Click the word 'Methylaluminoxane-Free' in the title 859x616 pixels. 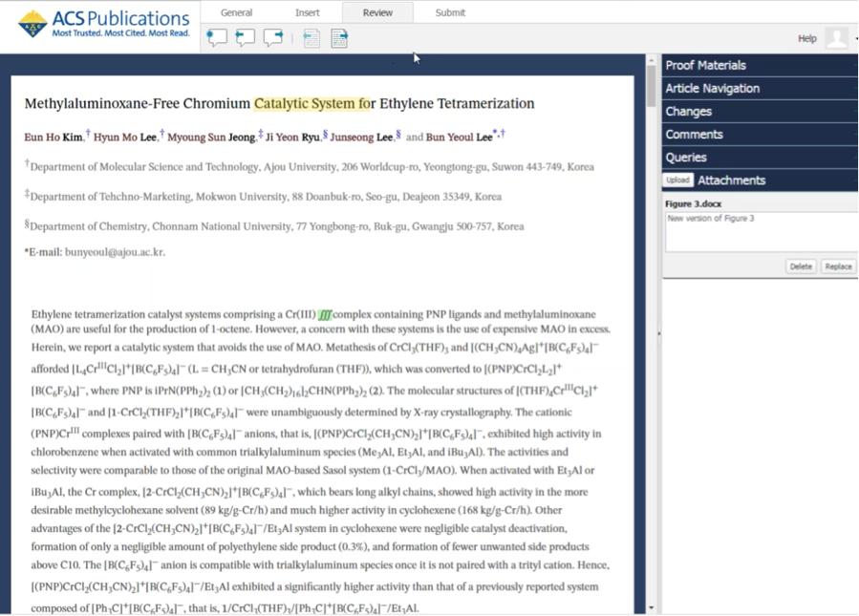(x=102, y=103)
